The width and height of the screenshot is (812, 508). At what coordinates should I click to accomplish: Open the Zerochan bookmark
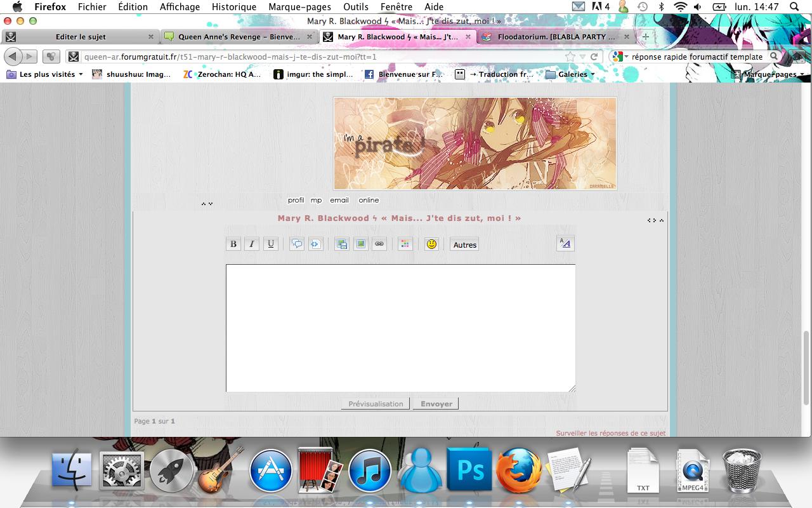pyautogui.click(x=222, y=74)
